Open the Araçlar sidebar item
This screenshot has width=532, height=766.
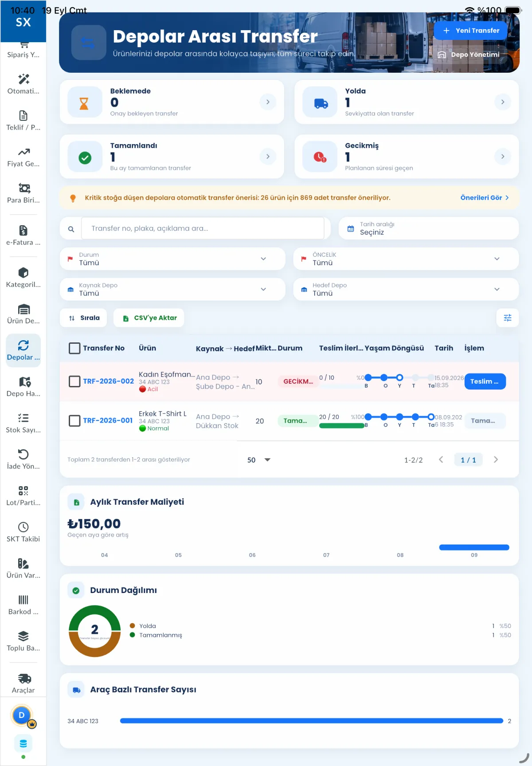coord(23,684)
